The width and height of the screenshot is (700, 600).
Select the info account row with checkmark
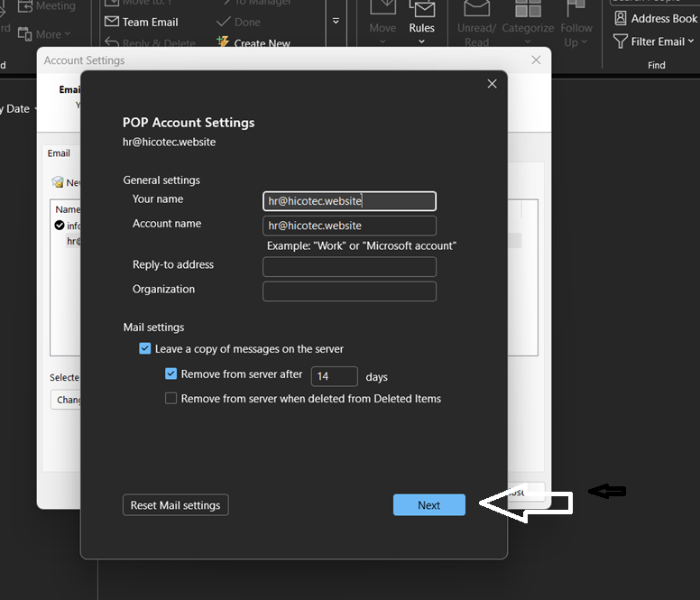(68, 226)
